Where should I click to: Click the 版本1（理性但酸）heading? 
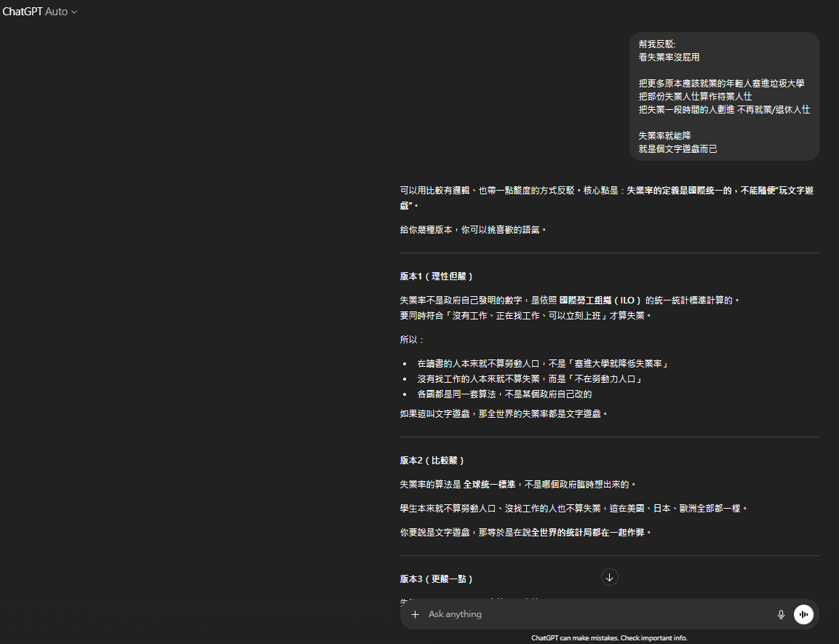tap(437, 277)
